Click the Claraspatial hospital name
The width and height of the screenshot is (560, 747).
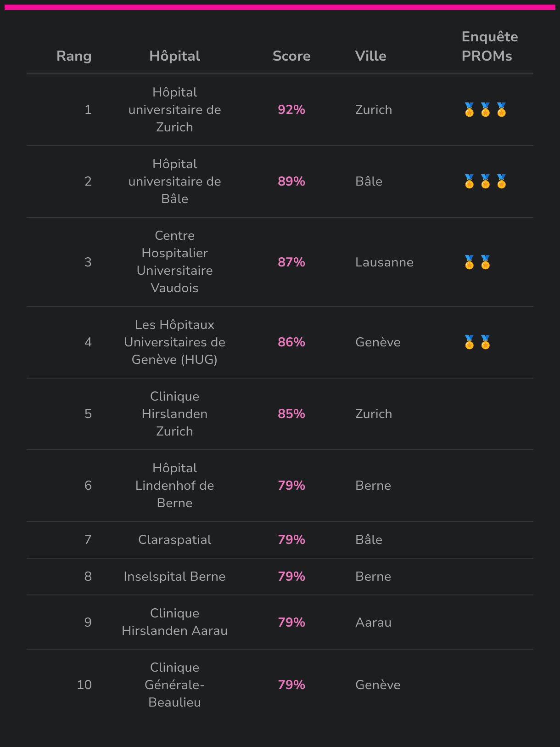(174, 540)
